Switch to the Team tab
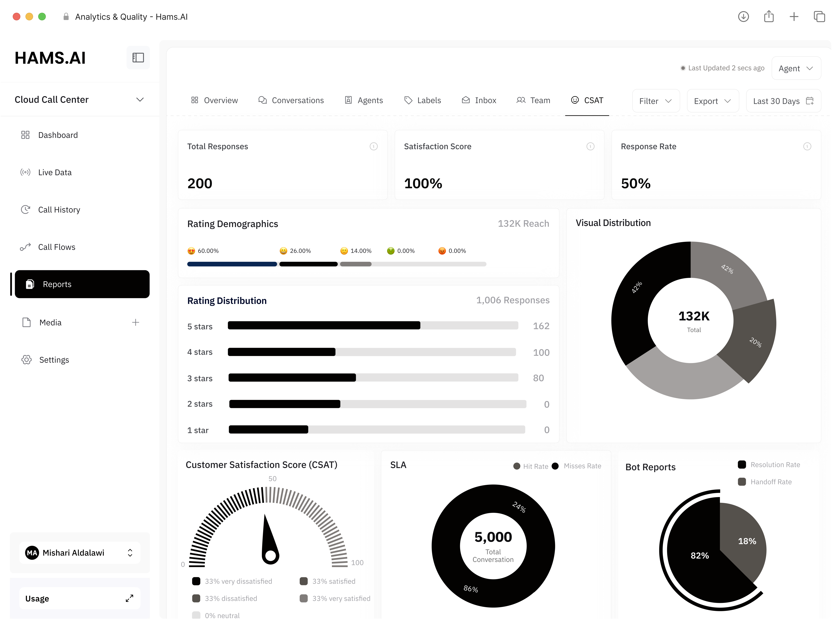840x628 pixels. pos(533,100)
